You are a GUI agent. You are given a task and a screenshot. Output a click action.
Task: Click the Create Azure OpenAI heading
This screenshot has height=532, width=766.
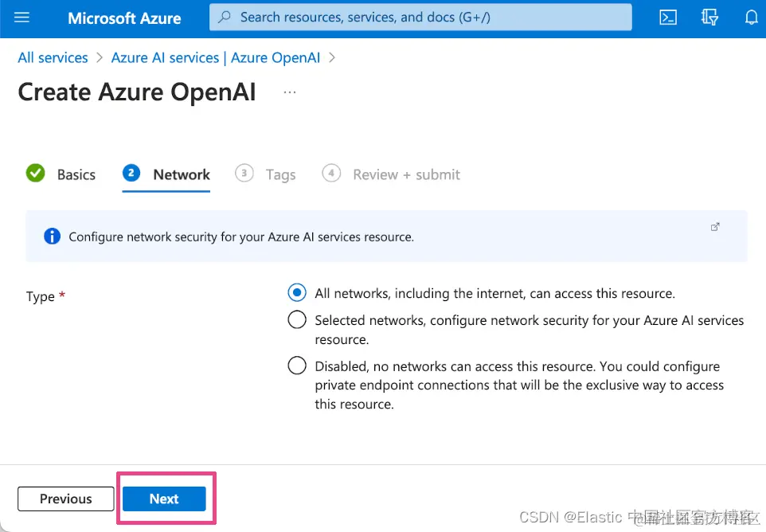click(x=137, y=92)
